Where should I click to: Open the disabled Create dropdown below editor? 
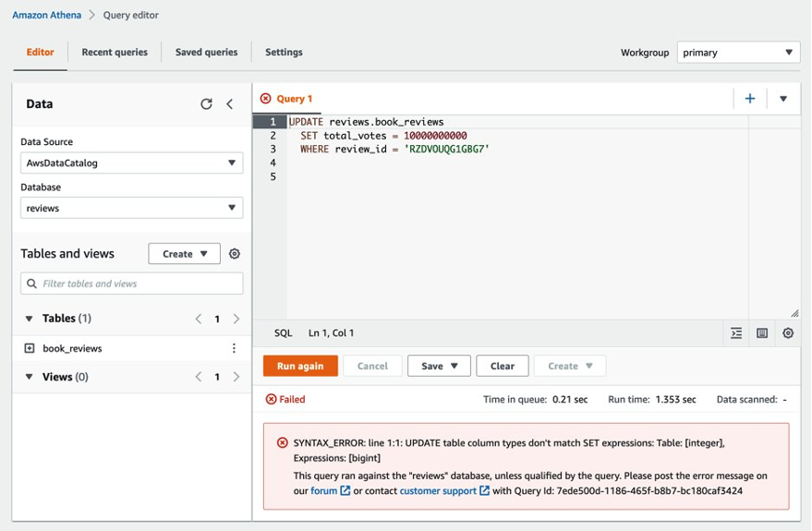click(x=570, y=366)
